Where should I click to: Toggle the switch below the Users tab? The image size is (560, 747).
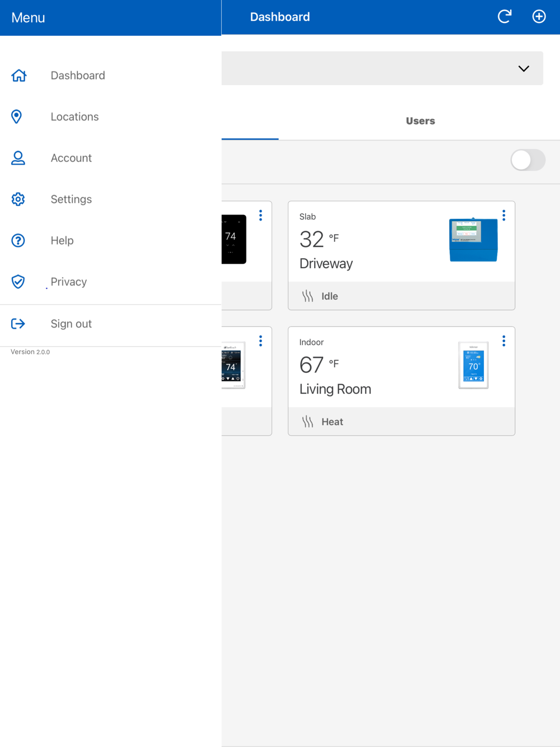(x=528, y=160)
